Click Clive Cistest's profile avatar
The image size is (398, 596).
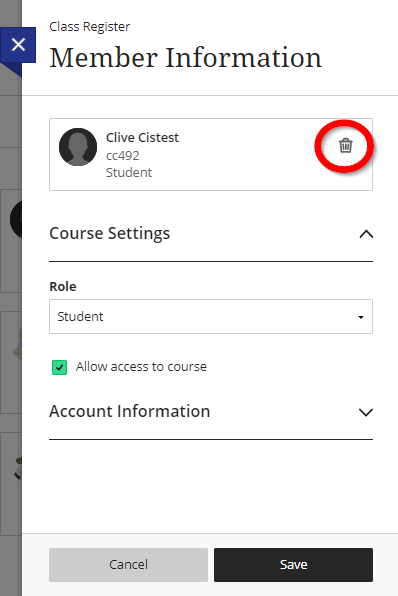(x=78, y=147)
